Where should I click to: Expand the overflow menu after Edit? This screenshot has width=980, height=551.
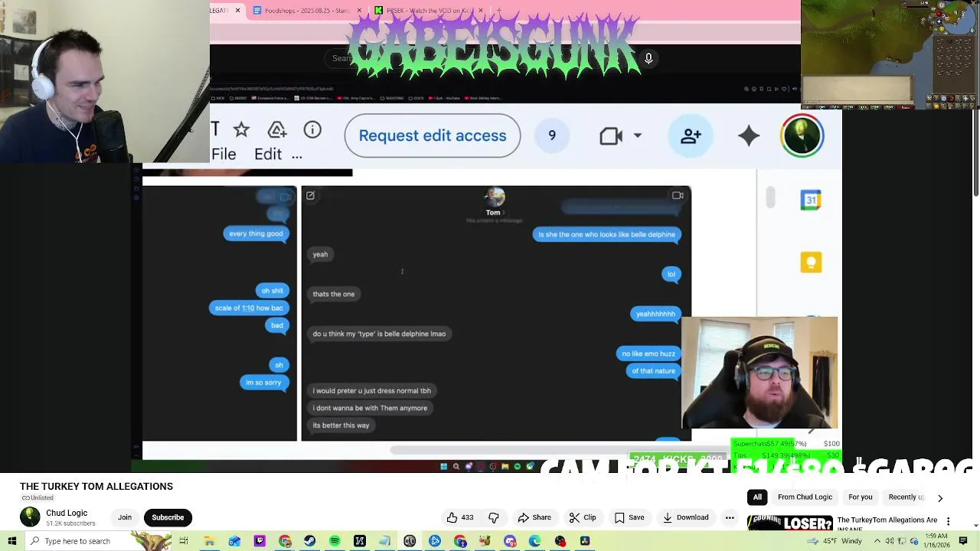(x=297, y=155)
